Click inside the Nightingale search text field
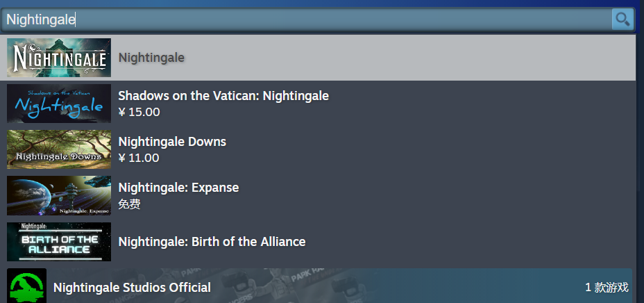Image resolution: width=644 pixels, height=303 pixels. 305,19
